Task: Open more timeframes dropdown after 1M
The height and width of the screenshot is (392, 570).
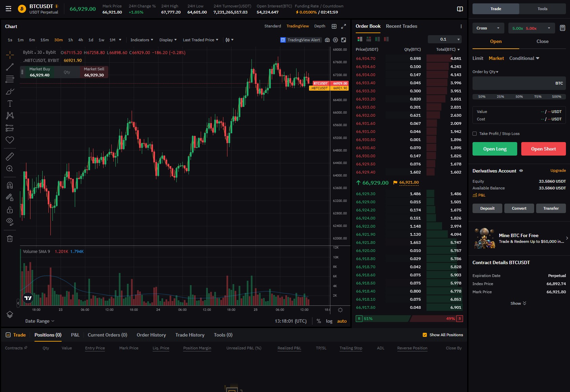Action: point(120,40)
